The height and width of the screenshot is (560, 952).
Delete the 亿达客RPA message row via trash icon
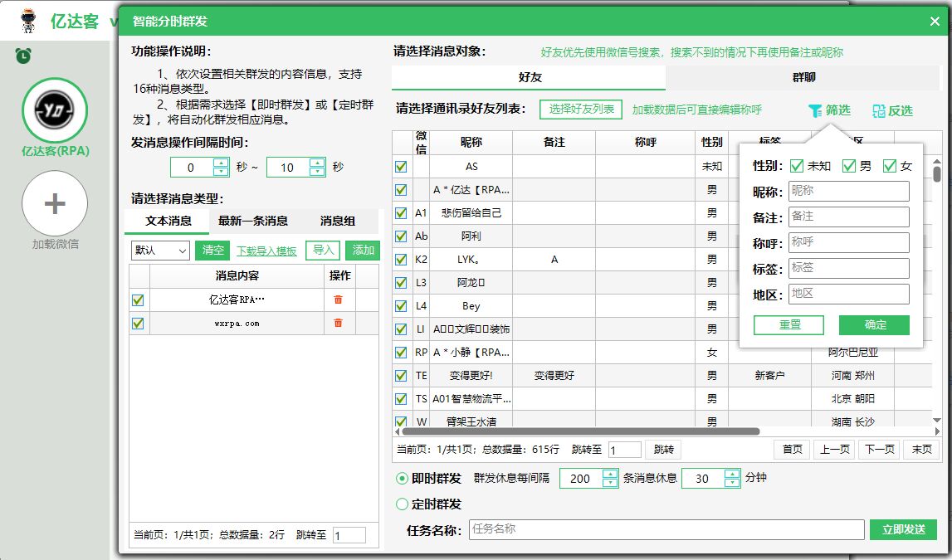click(x=338, y=299)
